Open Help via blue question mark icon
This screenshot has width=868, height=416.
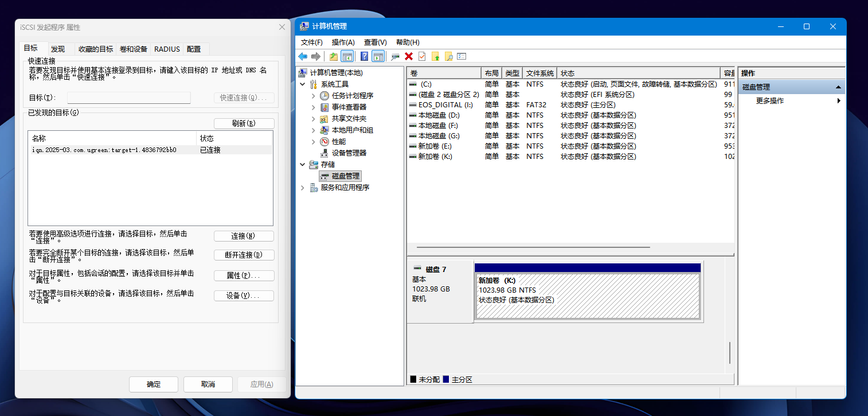(x=364, y=56)
